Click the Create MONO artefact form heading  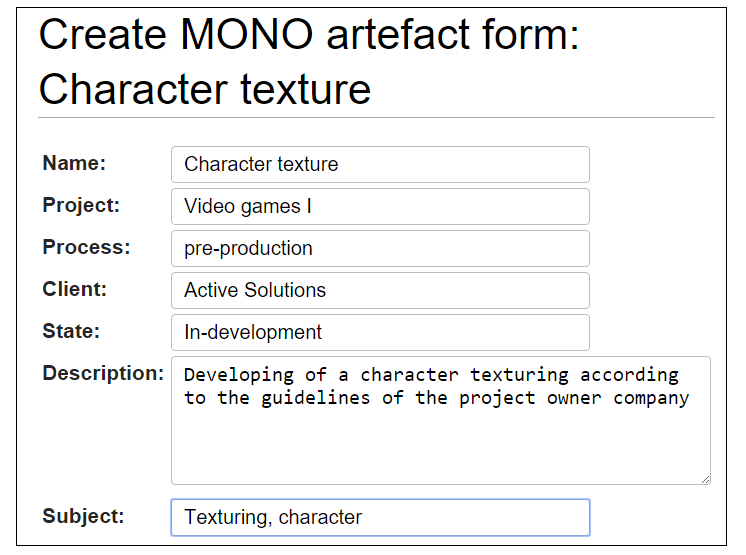[310, 34]
